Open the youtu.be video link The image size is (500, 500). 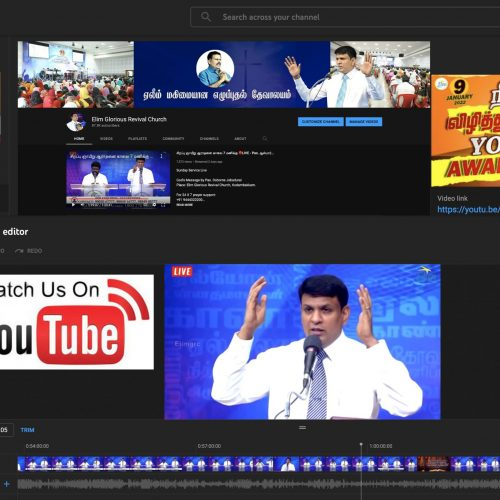tap(468, 209)
